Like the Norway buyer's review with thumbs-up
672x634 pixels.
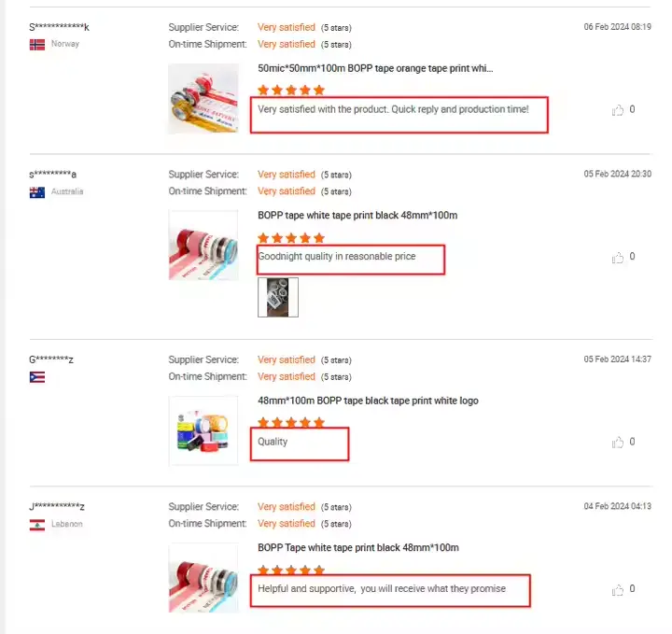coord(618,110)
